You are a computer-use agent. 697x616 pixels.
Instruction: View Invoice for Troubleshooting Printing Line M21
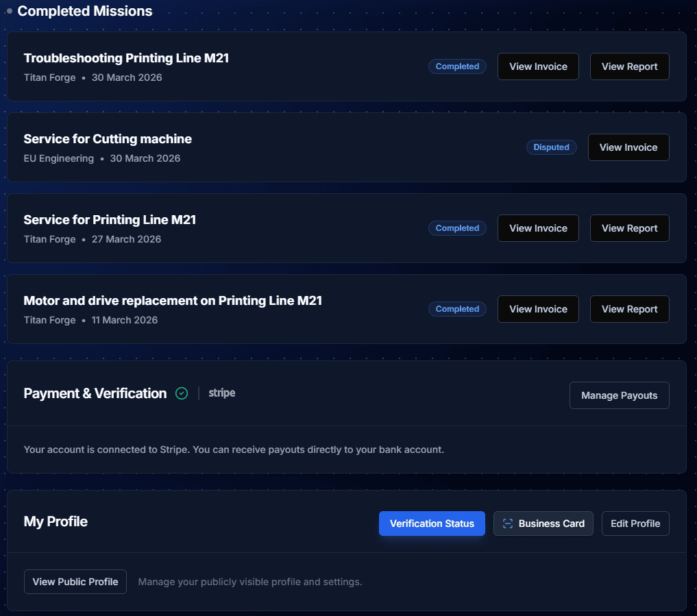[x=537, y=66]
